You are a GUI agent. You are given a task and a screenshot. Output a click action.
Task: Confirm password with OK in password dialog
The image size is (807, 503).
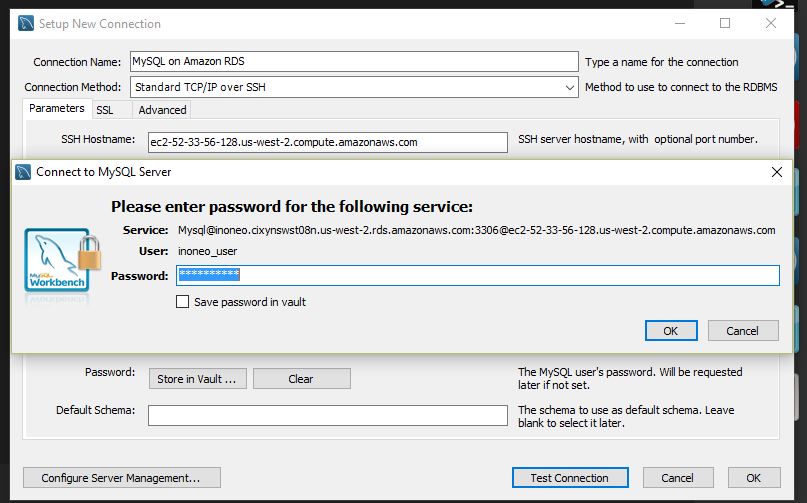pos(671,331)
